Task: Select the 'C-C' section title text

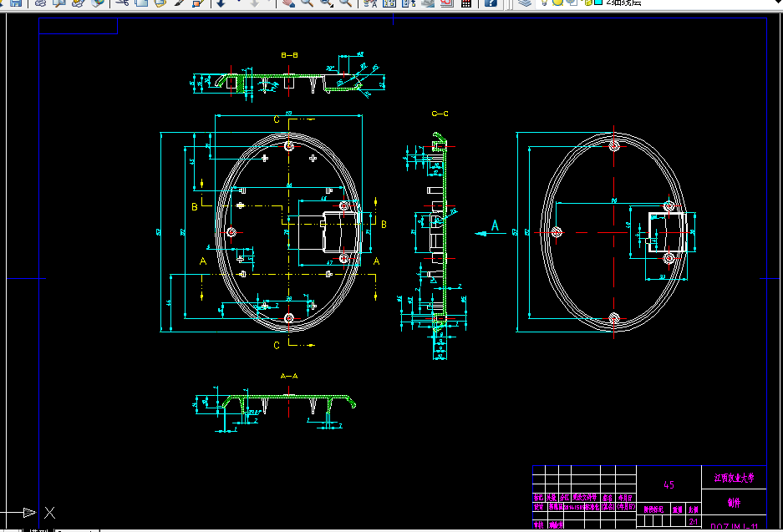Action: [440, 114]
